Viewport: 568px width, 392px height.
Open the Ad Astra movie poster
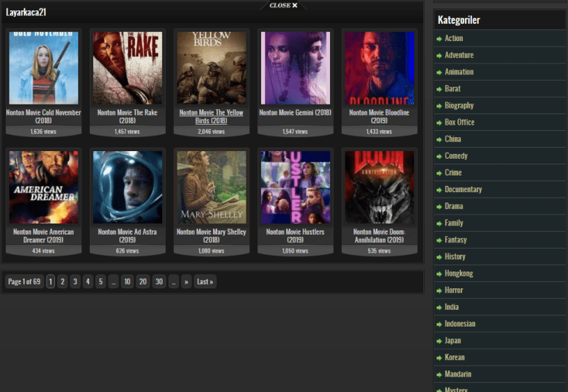pos(127,187)
